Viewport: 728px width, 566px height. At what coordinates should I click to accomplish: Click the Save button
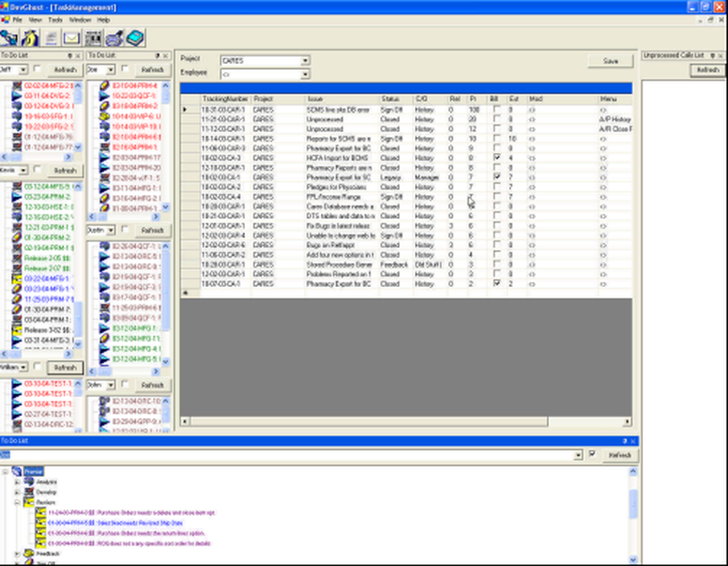[610, 60]
